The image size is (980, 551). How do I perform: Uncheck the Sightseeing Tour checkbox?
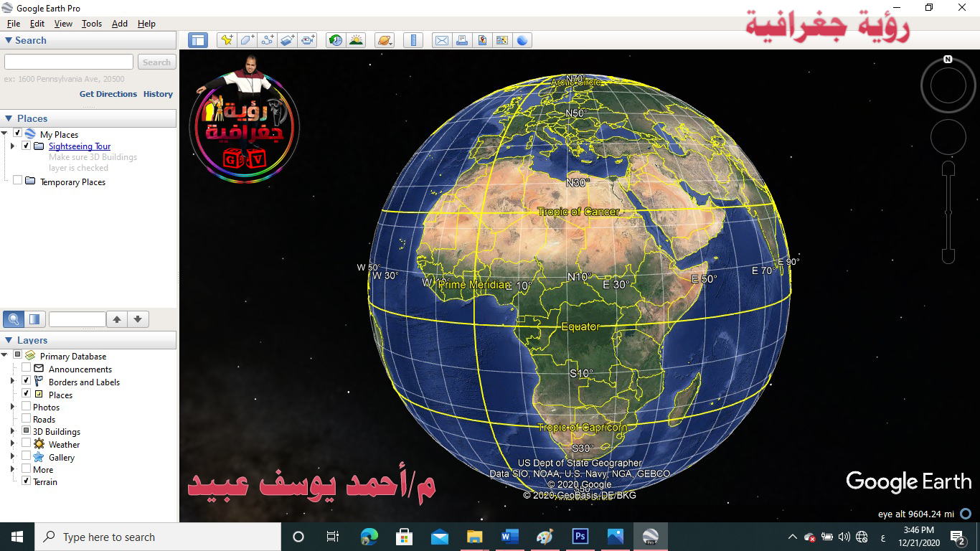(27, 146)
